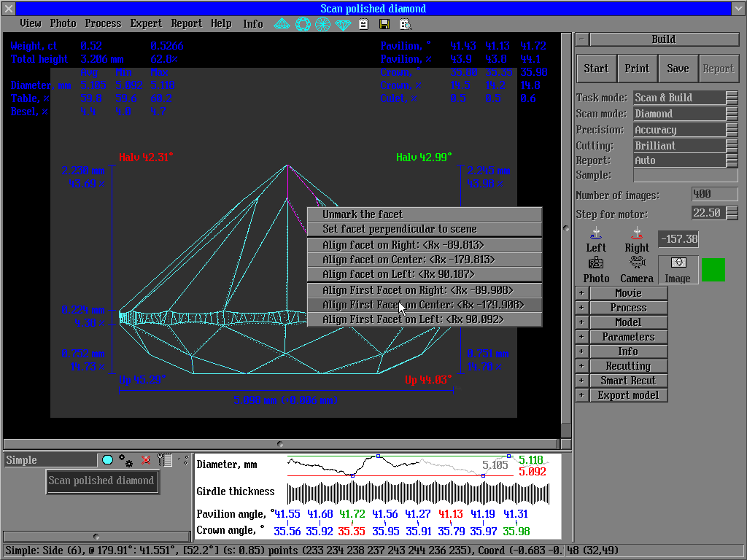
Task: Toggle the cyan octagon shape button
Action: (x=107, y=460)
